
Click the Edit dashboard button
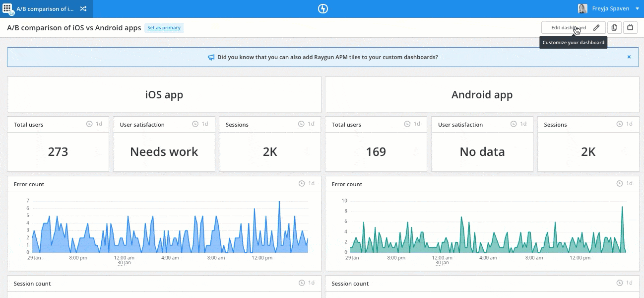pos(573,28)
